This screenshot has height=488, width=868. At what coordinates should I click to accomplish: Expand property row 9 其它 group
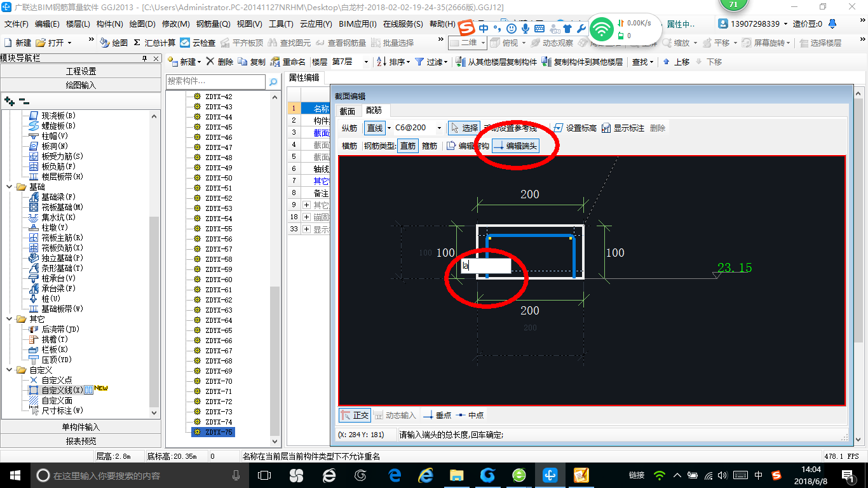pyautogui.click(x=306, y=205)
